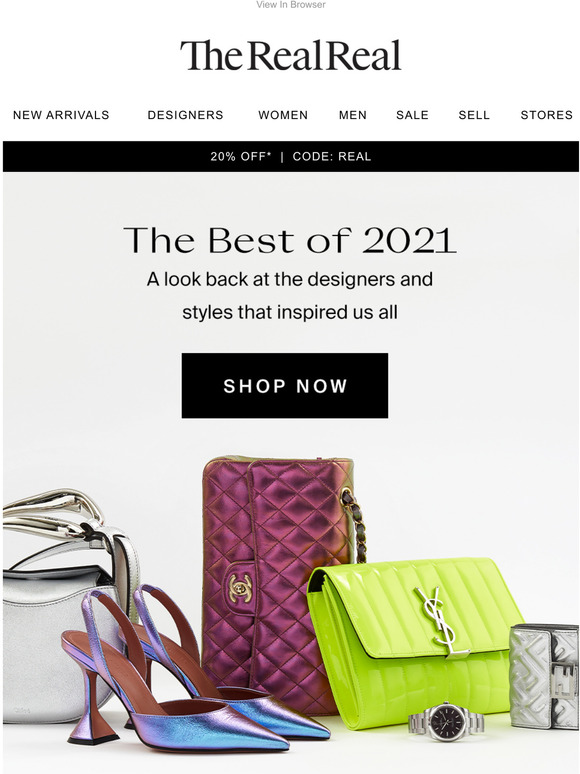The width and height of the screenshot is (580, 774).
Task: Click the 20% OFF code REAL banner
Action: click(x=291, y=156)
